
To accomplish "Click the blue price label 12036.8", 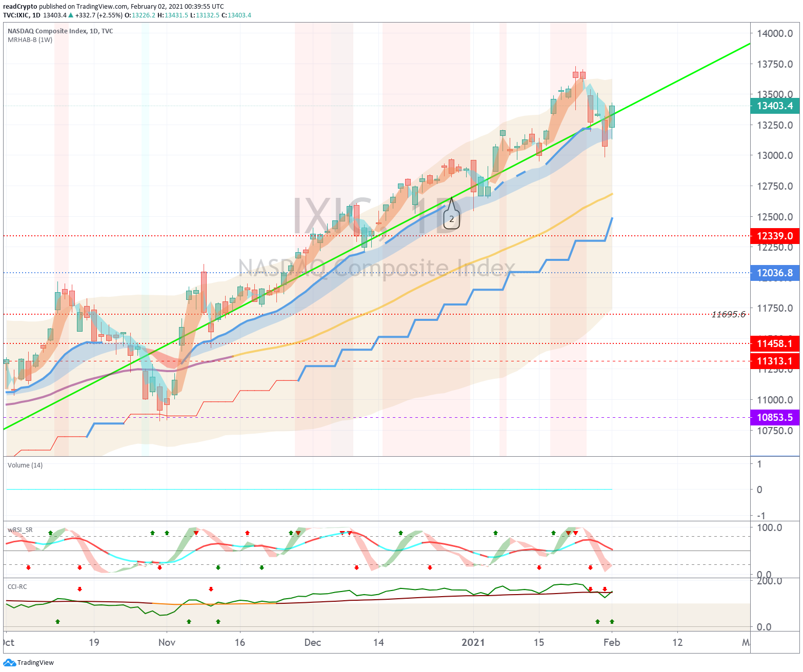I will (775, 273).
